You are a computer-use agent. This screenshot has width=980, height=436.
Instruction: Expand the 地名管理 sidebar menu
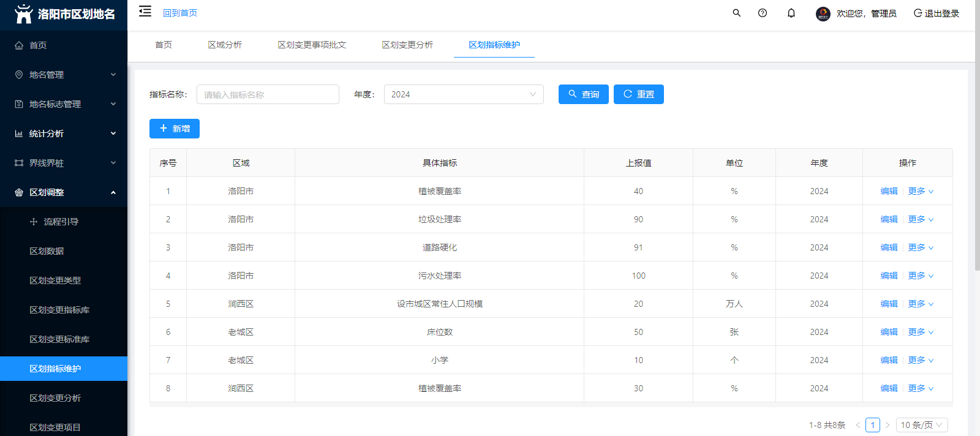coord(64,75)
